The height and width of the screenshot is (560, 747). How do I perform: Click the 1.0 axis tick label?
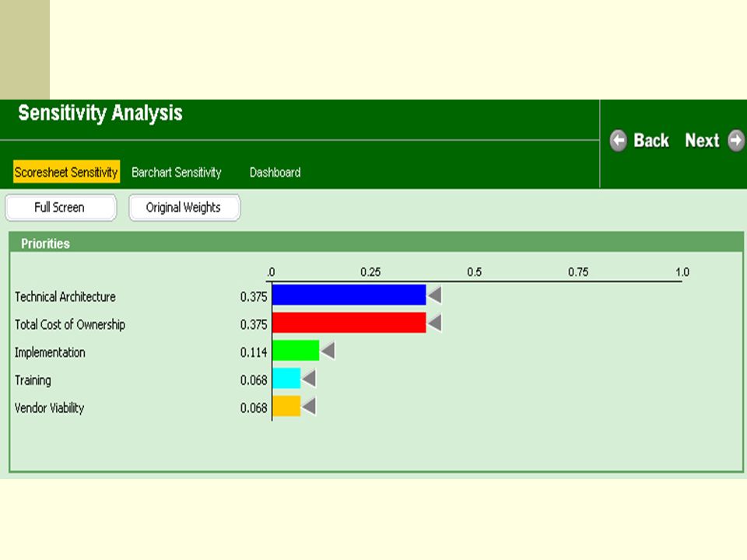(682, 272)
